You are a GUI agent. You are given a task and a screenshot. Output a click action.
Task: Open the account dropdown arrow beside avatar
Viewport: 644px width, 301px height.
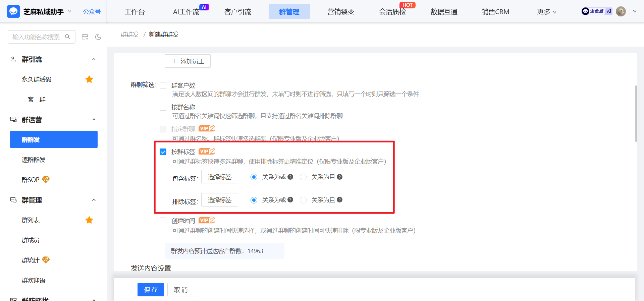tap(635, 11)
